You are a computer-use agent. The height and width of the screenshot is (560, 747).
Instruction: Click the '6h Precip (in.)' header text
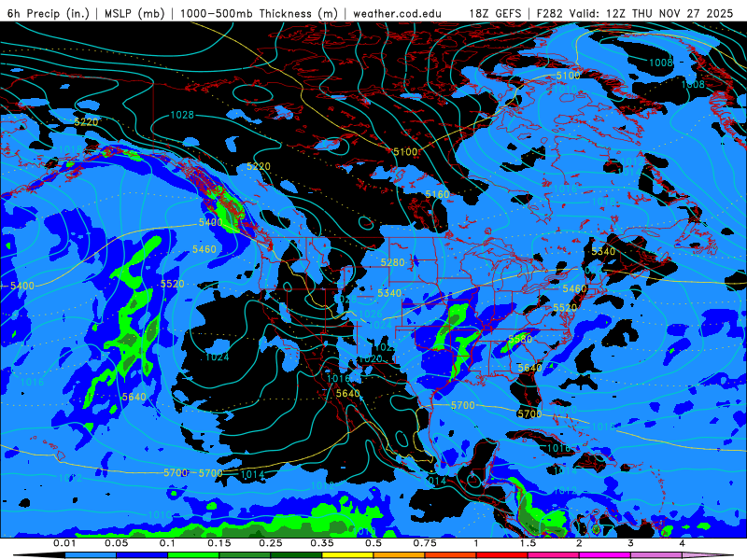(x=49, y=13)
